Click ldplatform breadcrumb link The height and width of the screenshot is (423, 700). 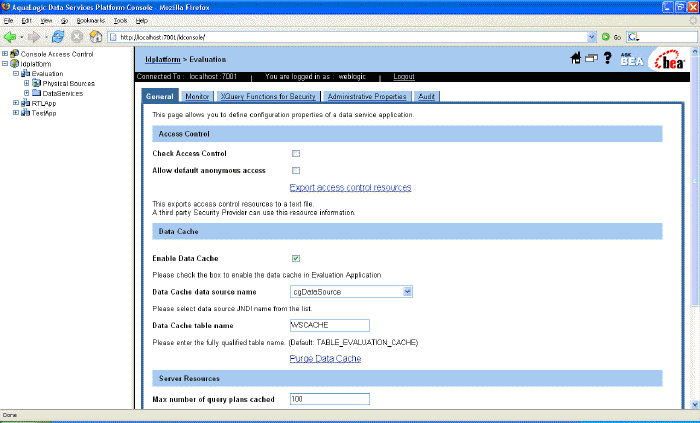[162, 59]
